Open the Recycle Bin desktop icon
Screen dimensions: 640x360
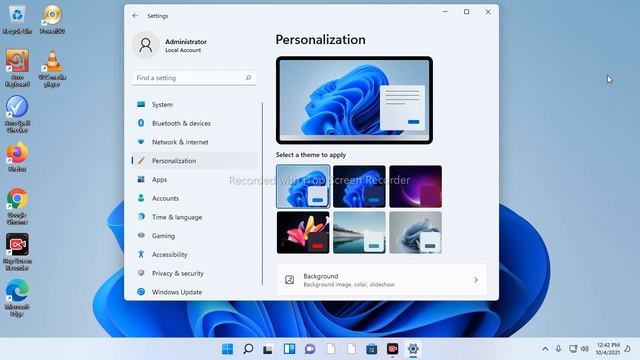pos(17,20)
